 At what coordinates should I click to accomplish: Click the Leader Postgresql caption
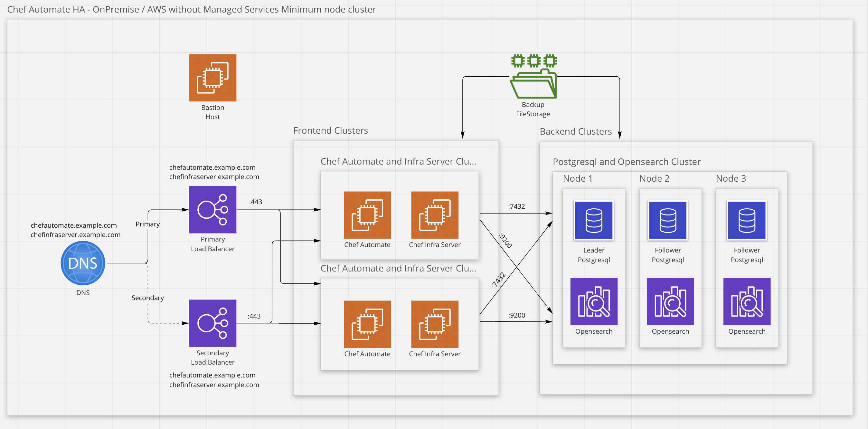pos(594,255)
